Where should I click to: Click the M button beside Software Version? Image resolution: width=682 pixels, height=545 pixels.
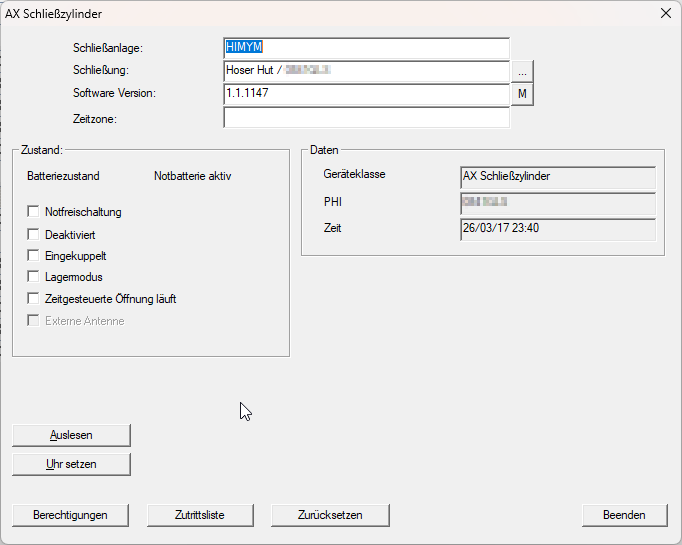tap(523, 94)
